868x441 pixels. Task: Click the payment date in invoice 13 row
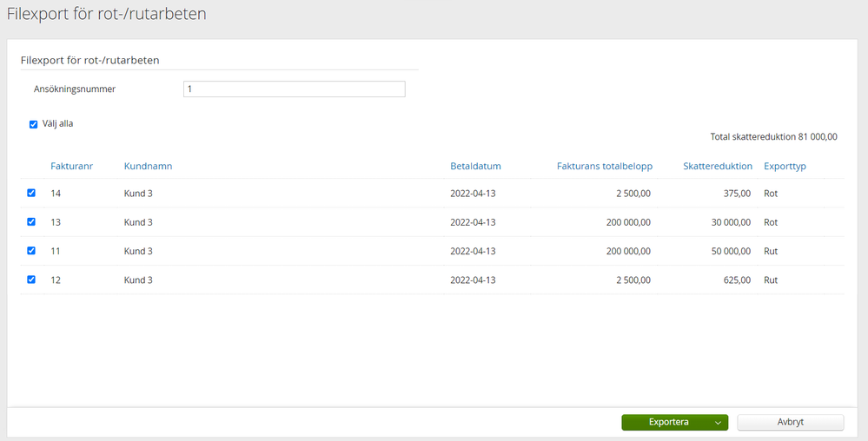tap(473, 222)
